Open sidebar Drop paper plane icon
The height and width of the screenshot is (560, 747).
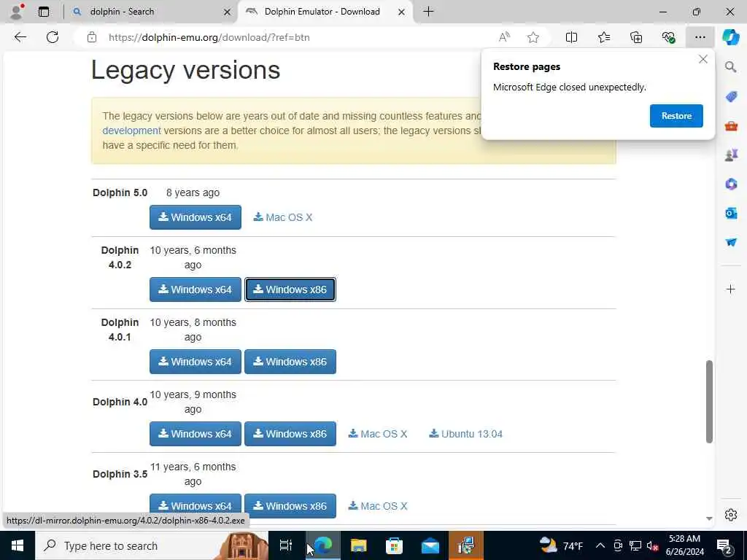(x=731, y=242)
